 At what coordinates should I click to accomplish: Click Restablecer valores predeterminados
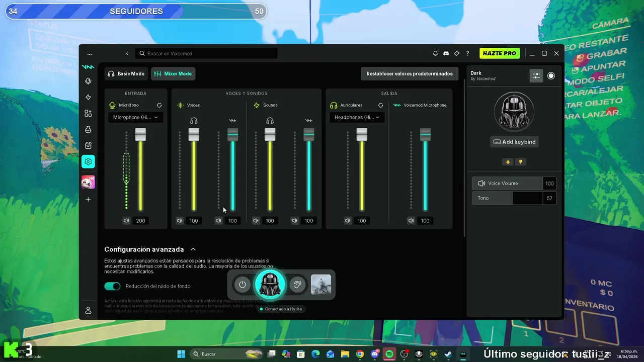coord(410,74)
